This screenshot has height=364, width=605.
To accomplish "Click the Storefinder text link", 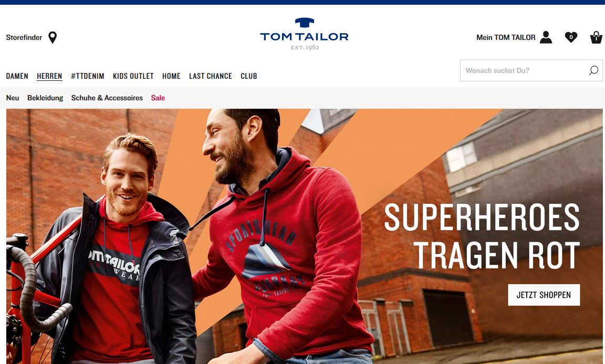I will [x=24, y=37].
